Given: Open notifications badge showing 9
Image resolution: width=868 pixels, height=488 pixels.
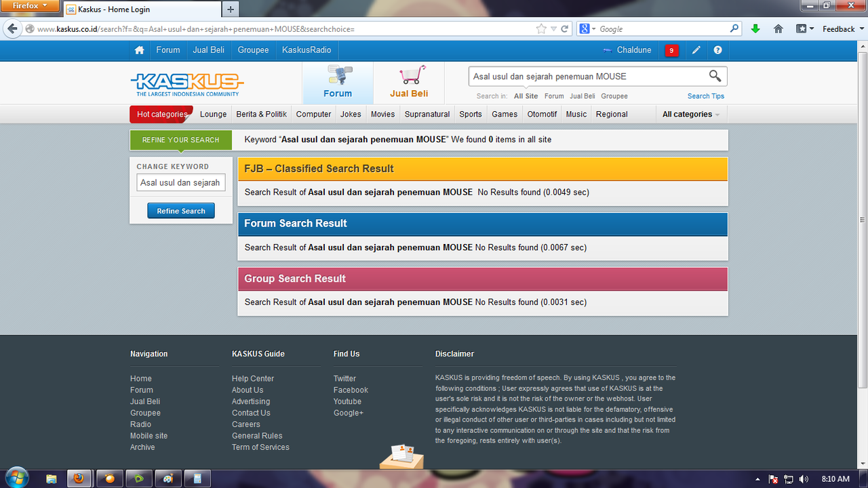Looking at the screenshot, I should point(671,50).
